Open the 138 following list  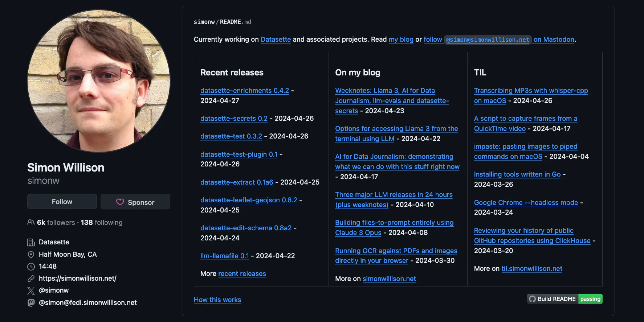tap(102, 222)
